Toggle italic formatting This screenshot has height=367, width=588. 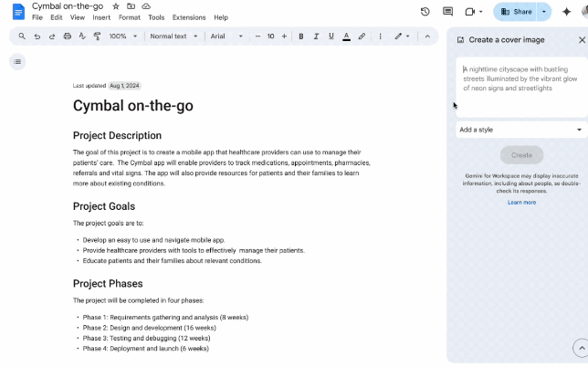(x=317, y=37)
